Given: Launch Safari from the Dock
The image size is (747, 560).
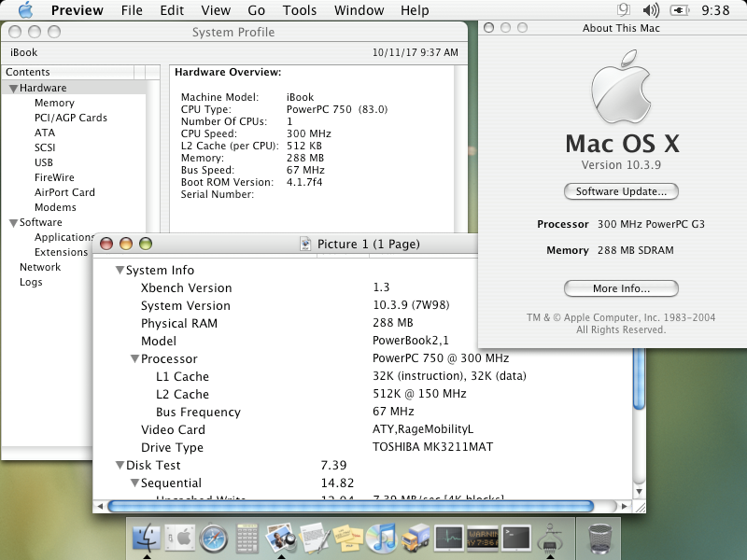Looking at the screenshot, I should click(x=214, y=539).
